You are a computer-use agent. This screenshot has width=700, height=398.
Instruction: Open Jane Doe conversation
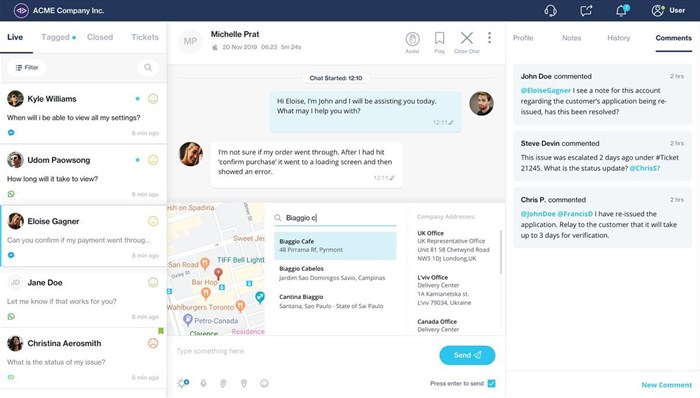tap(83, 297)
